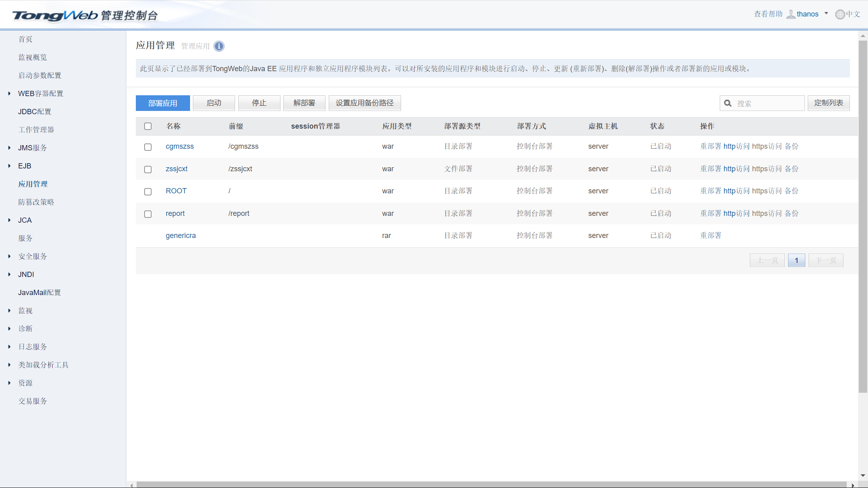Open the report application link
The image size is (868, 488).
click(x=175, y=213)
